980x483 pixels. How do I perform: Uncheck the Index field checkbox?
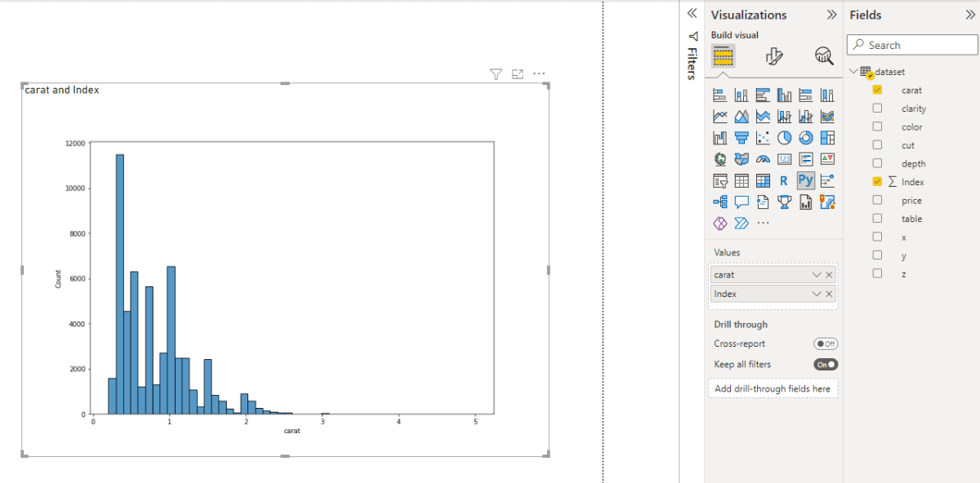[x=877, y=181]
